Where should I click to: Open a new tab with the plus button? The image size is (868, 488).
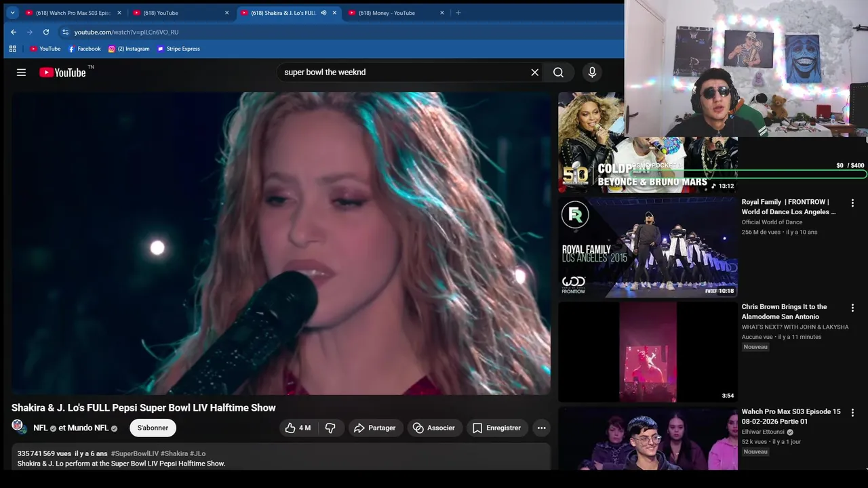[458, 13]
